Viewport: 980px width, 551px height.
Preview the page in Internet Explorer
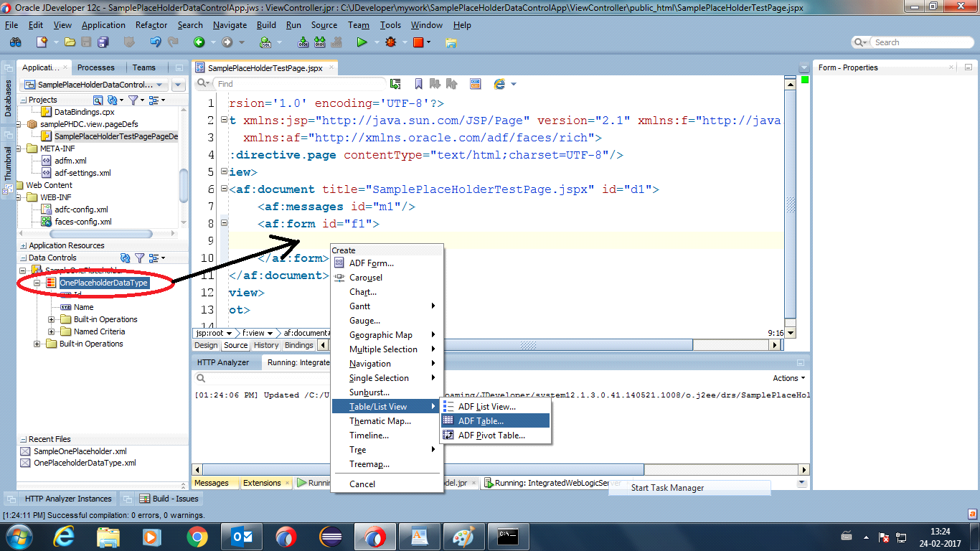(x=499, y=84)
